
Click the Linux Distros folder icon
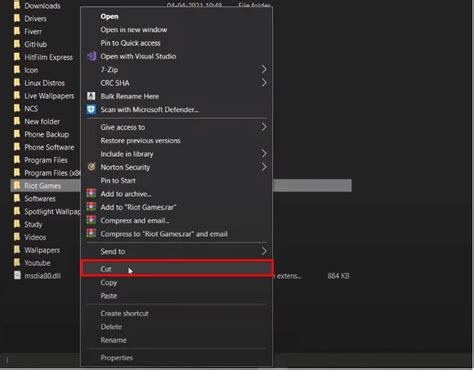pos(17,83)
